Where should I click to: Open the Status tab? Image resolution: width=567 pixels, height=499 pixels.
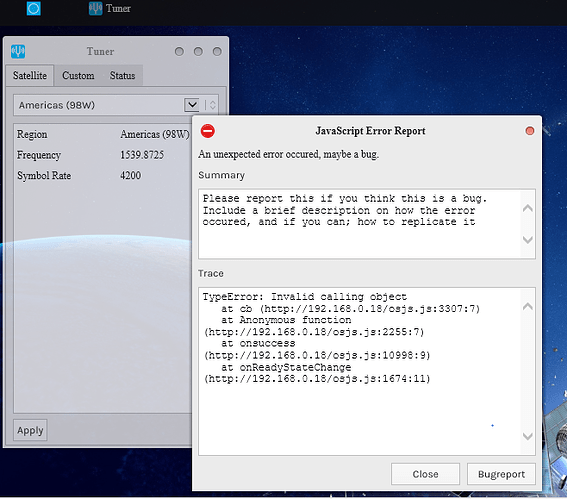[x=122, y=76]
